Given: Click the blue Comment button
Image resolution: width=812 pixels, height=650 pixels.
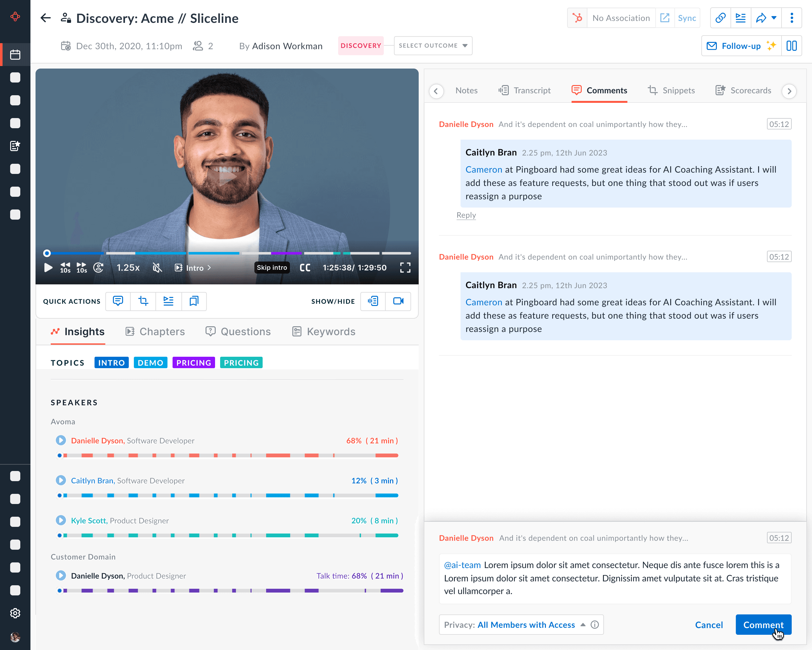Looking at the screenshot, I should 763,625.
